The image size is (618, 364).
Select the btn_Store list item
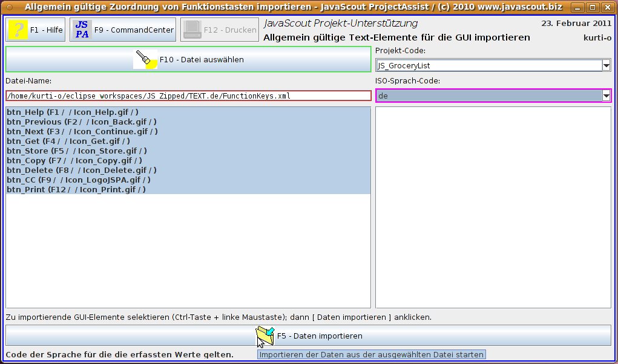coord(77,151)
